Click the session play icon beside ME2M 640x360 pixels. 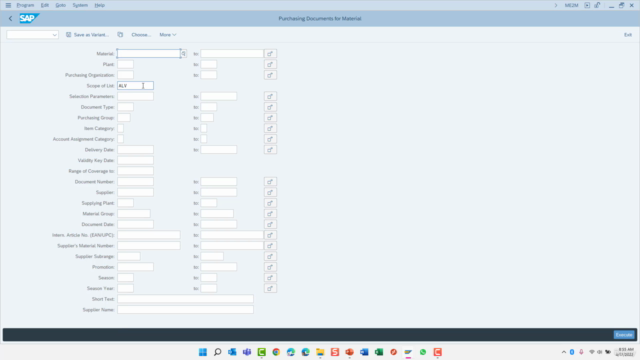tap(587, 5)
